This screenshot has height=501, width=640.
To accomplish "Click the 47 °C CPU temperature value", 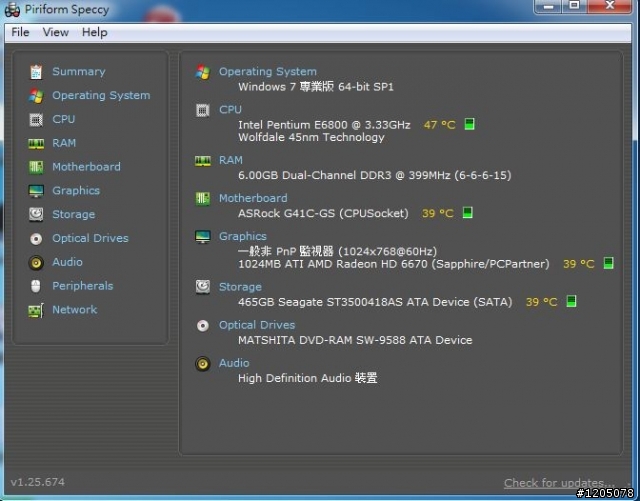I will pyautogui.click(x=440, y=125).
